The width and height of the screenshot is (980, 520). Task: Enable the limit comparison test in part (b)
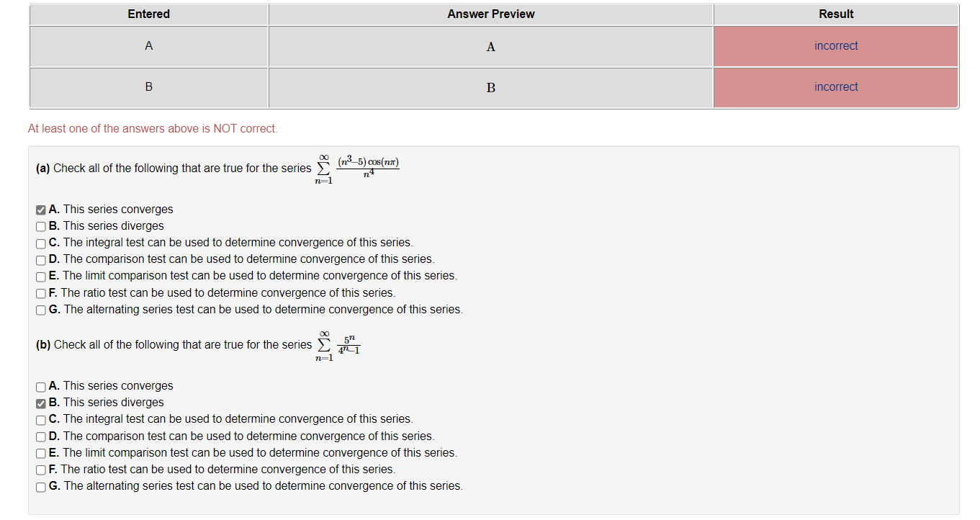pos(40,453)
